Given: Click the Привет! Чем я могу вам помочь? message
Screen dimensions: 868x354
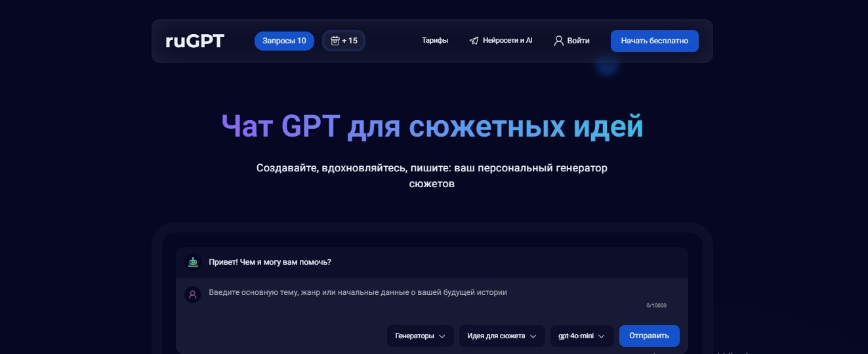Looking at the screenshot, I should click(x=270, y=262).
